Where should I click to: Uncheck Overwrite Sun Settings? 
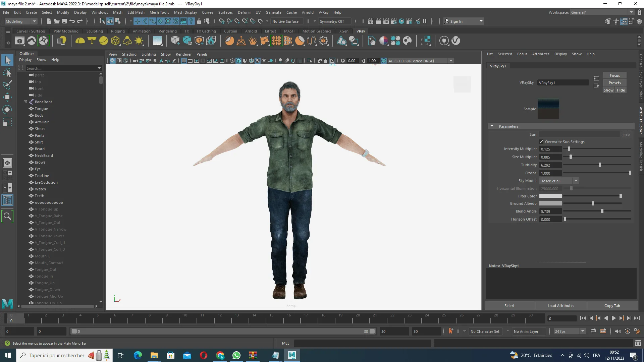[x=541, y=142]
